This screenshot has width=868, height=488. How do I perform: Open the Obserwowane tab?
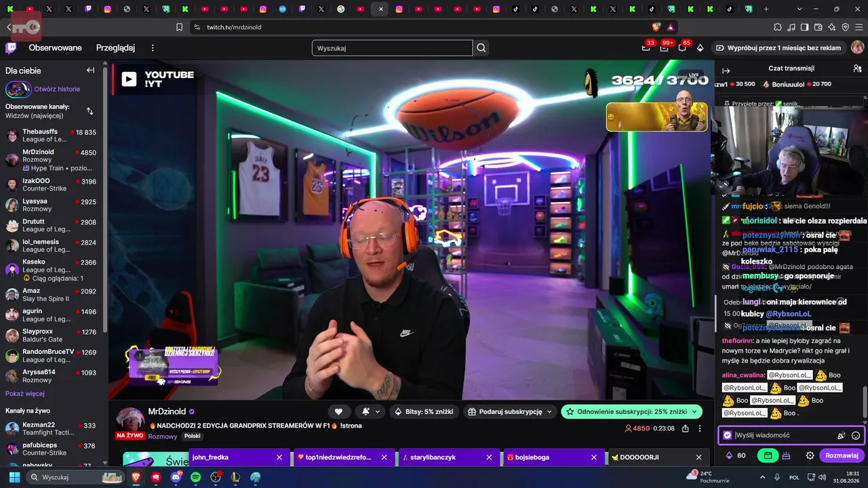pyautogui.click(x=55, y=48)
